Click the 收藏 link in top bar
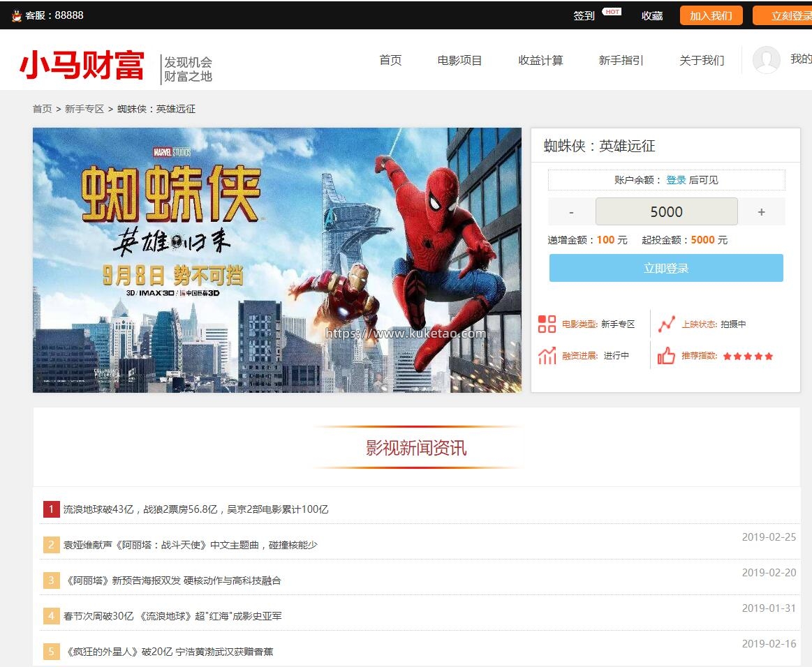 pos(652,16)
